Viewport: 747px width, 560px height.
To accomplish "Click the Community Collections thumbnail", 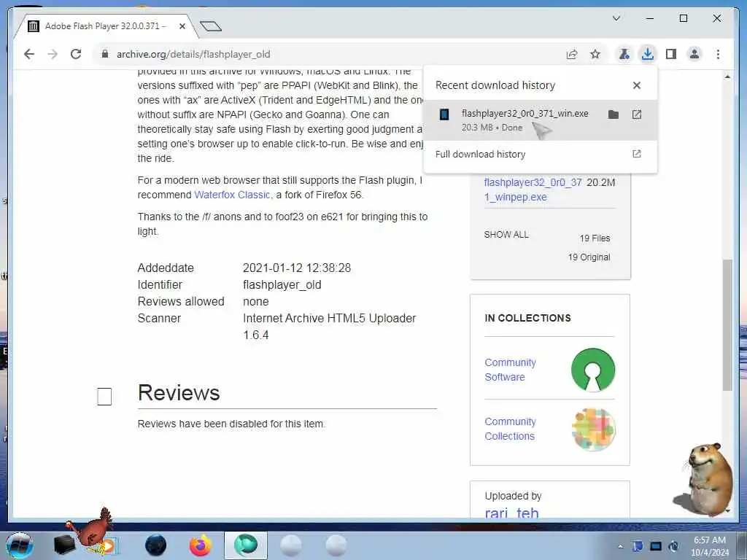I will pyautogui.click(x=593, y=429).
